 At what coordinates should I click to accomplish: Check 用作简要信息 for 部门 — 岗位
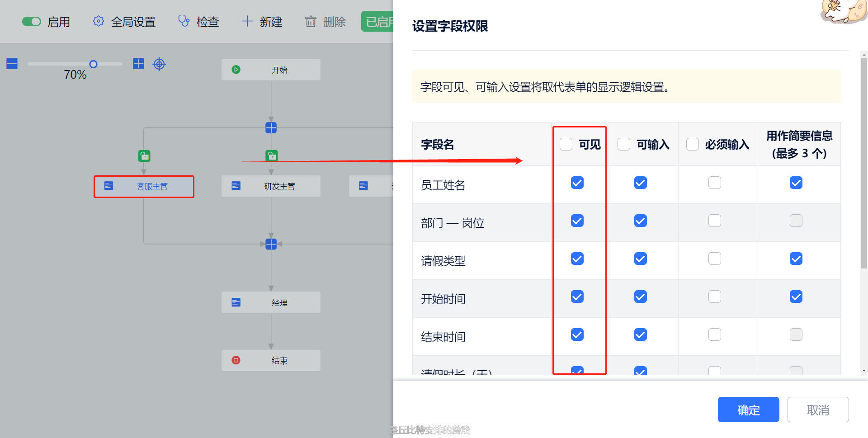point(796,221)
